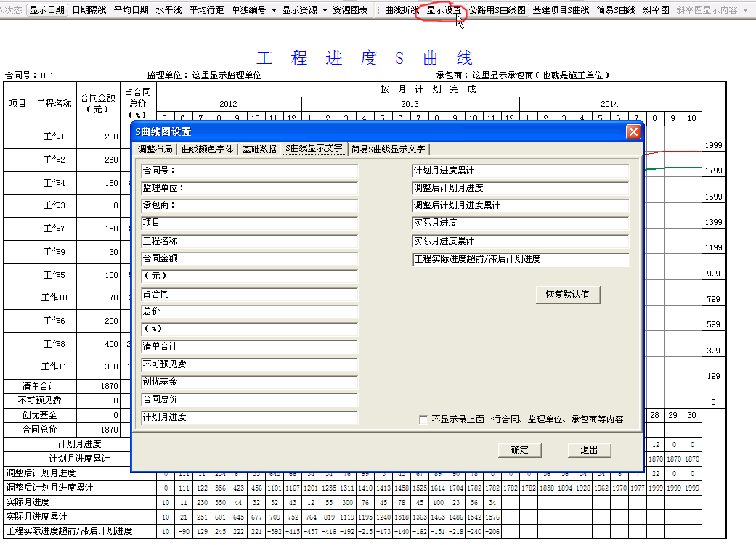The width and height of the screenshot is (756, 545).
Task: Click the 清单合计 text field in dialog
Action: 249,346
